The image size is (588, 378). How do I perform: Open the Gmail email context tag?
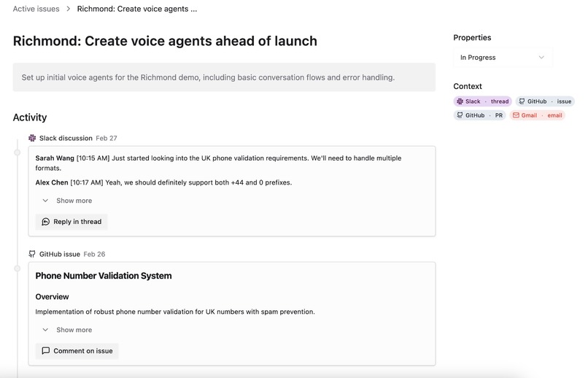(x=537, y=115)
